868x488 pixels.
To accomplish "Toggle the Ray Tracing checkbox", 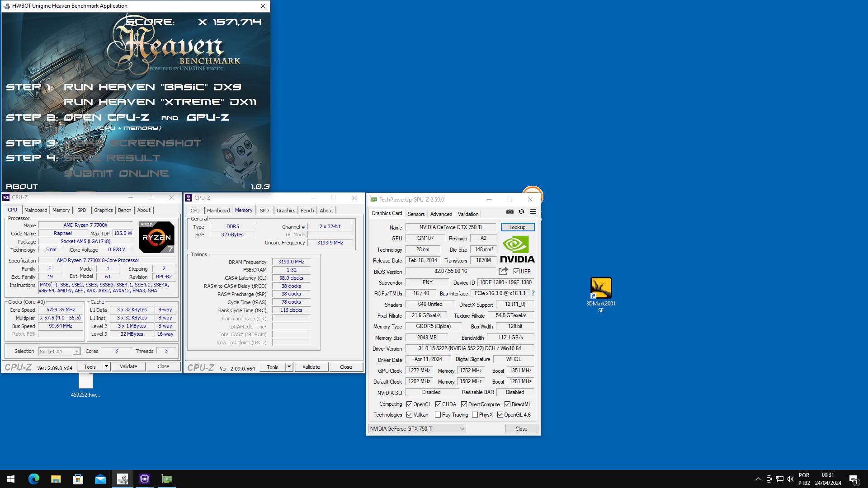I will click(x=438, y=415).
